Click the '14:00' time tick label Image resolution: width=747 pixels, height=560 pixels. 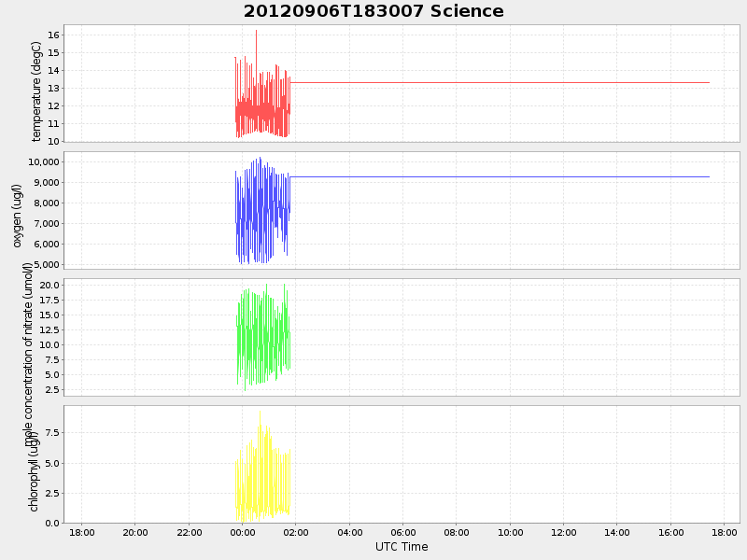tap(617, 532)
